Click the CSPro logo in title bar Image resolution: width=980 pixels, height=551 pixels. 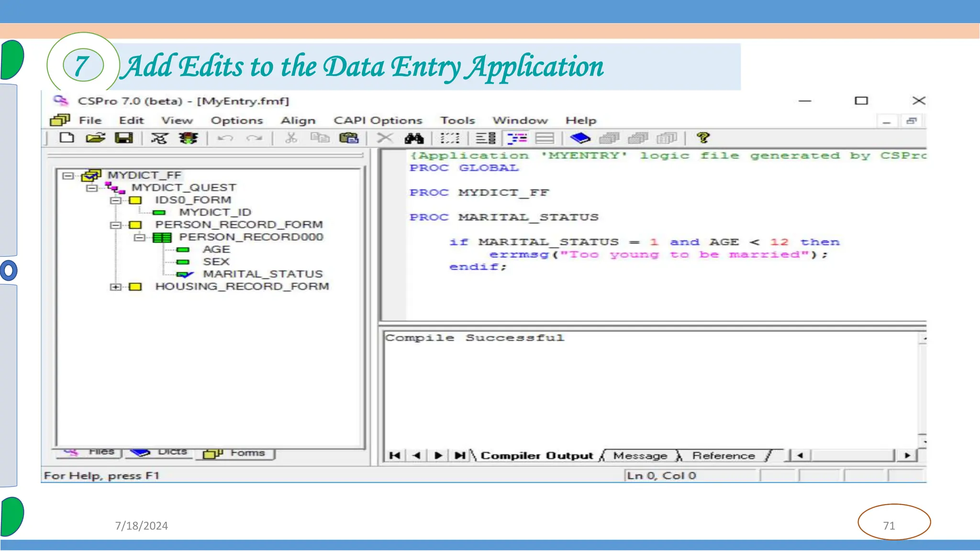(61, 100)
